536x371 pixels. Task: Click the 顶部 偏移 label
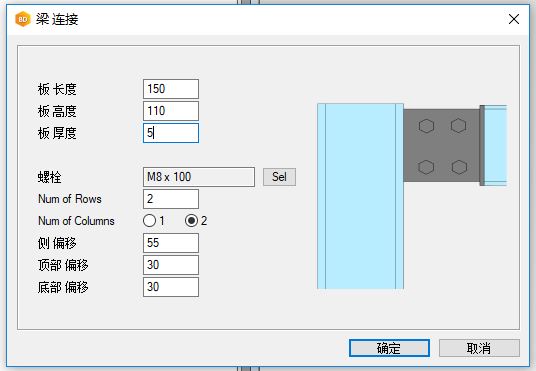[x=63, y=265]
